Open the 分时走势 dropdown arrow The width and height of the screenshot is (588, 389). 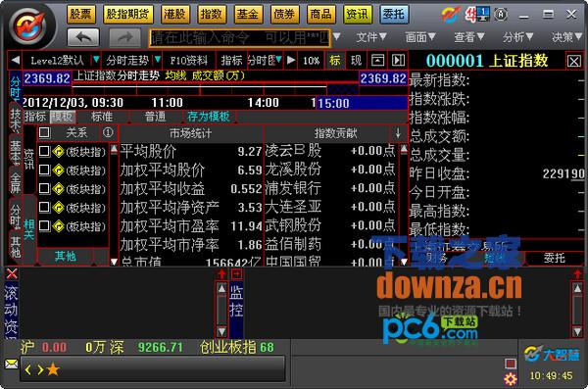click(x=158, y=60)
